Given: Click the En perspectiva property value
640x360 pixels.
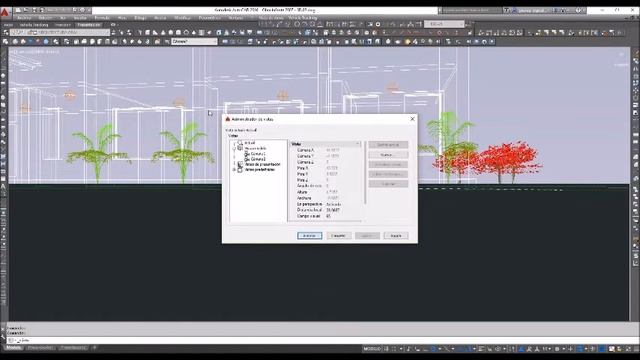Looking at the screenshot, I should tap(333, 204).
